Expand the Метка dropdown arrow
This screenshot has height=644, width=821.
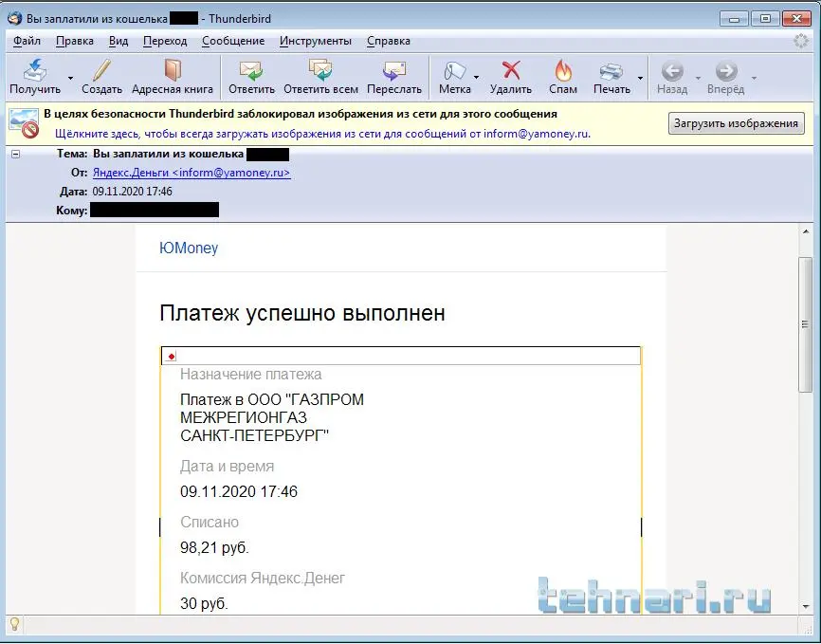476,78
